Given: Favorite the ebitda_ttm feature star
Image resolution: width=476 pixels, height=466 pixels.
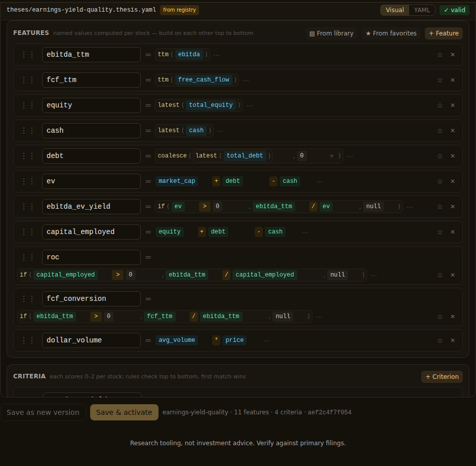Looking at the screenshot, I should [440, 55].
